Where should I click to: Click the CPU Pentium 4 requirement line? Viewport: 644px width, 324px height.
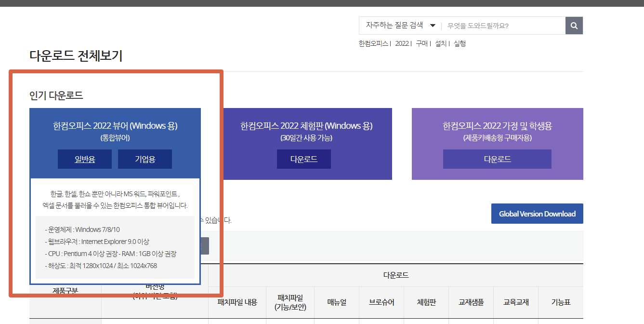[x=110, y=254]
